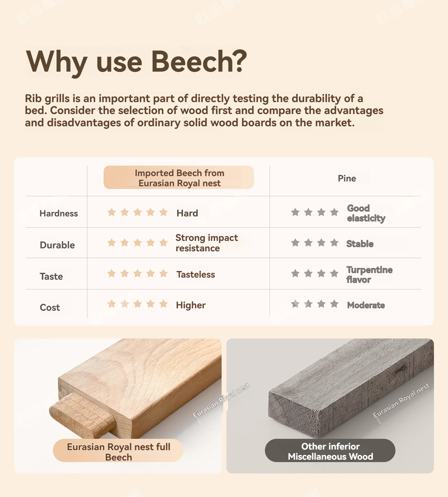Click the first gray pine Taste star
Image resolution: width=448 pixels, height=497 pixels.
(x=295, y=273)
